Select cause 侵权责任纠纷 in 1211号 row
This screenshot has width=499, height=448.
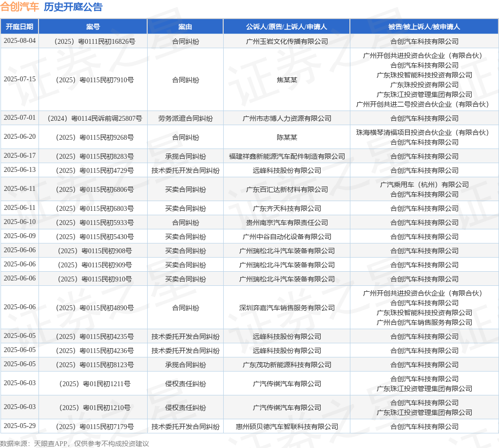[185, 384]
